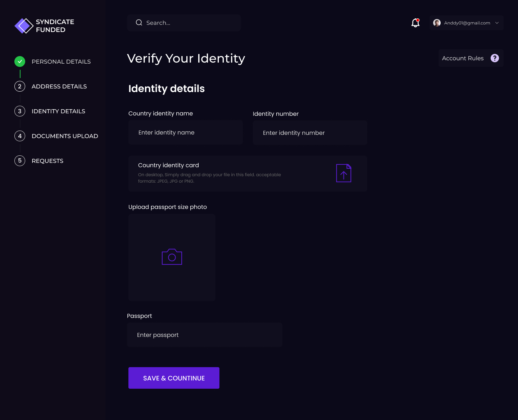Click the Account Rules question mark icon

pos(495,58)
